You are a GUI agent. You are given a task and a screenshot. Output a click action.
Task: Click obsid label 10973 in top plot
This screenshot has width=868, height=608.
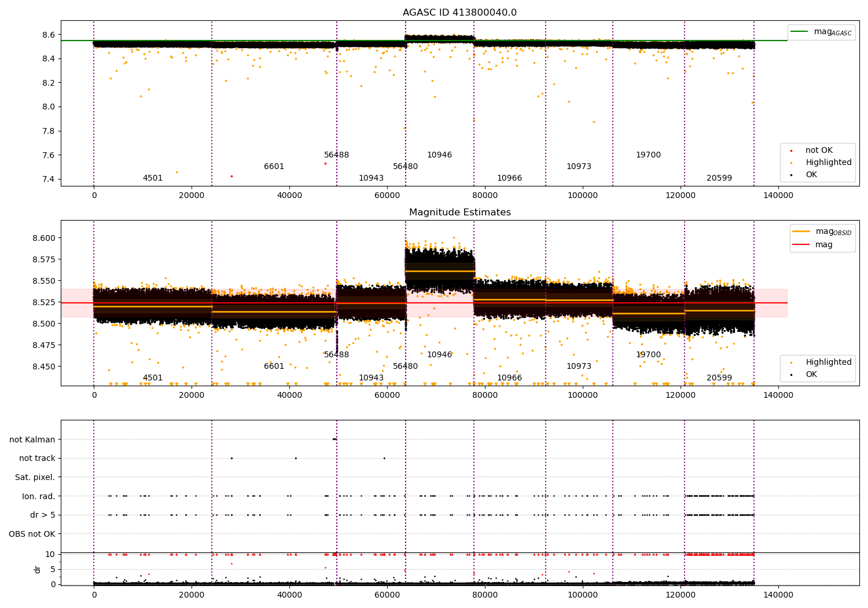[x=579, y=167]
